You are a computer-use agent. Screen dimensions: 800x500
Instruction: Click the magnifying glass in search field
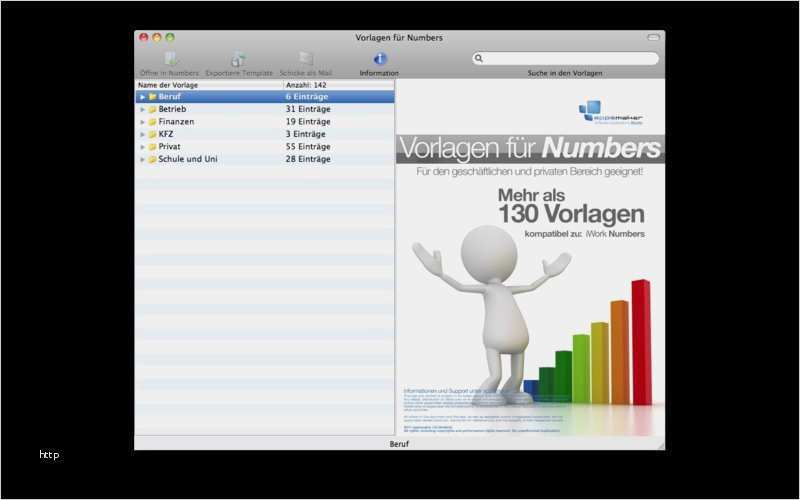tap(480, 59)
